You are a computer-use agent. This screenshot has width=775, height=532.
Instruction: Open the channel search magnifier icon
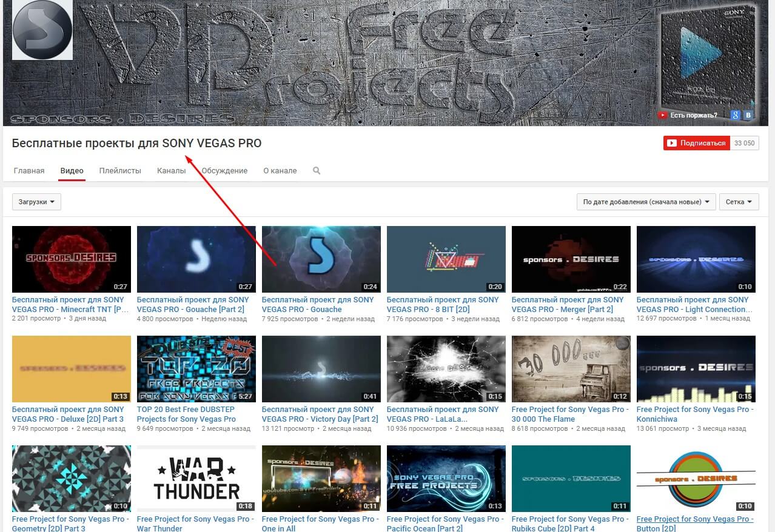click(x=317, y=171)
